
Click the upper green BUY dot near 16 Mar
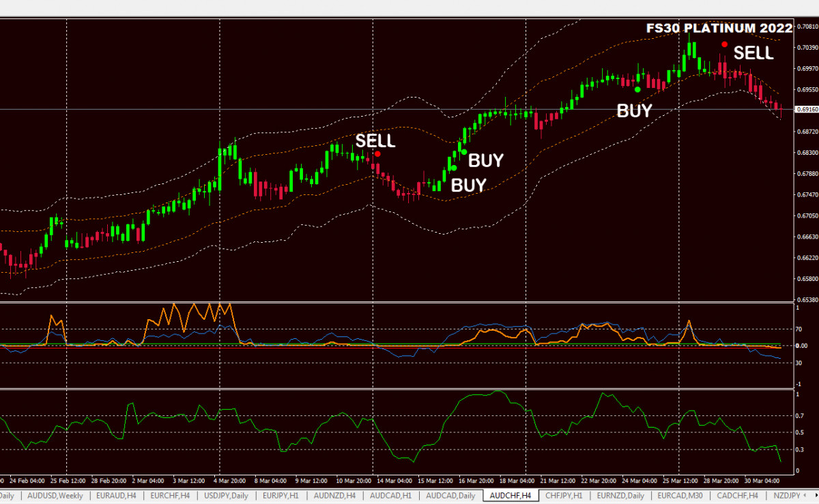pos(464,151)
